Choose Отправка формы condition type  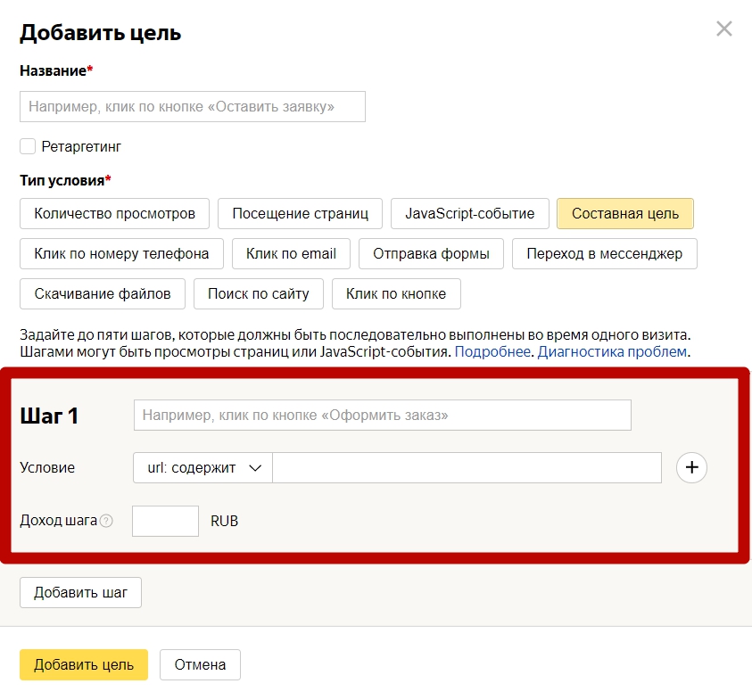(x=431, y=253)
